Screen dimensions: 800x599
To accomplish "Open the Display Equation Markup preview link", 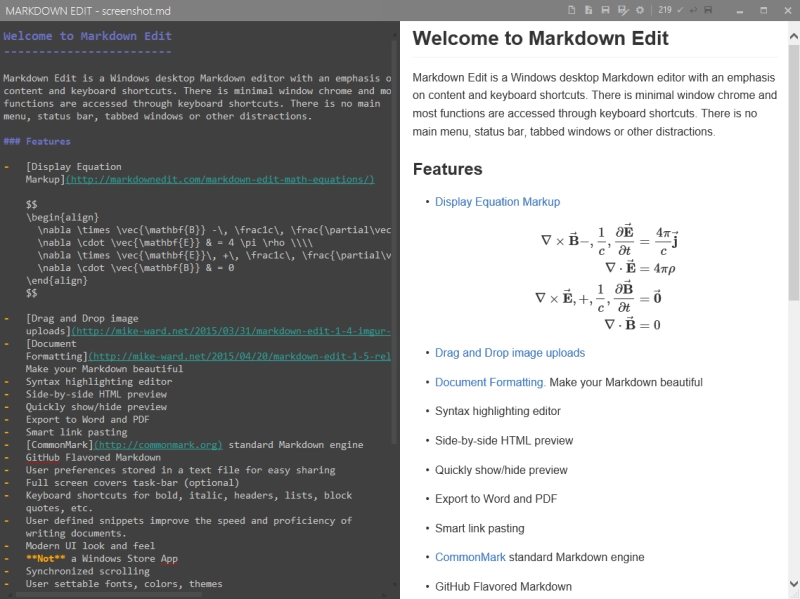I will point(497,202).
